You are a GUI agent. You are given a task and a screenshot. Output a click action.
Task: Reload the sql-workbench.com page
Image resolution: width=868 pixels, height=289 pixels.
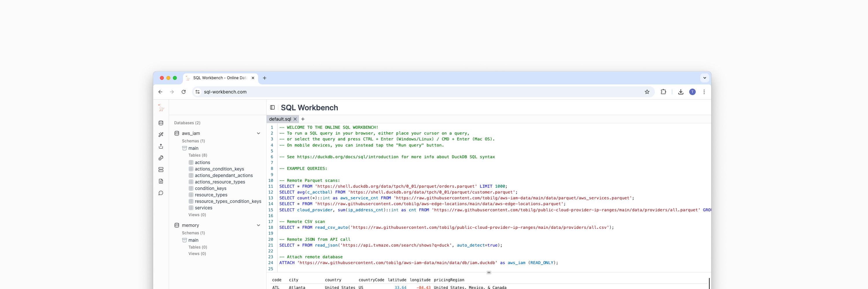(184, 92)
